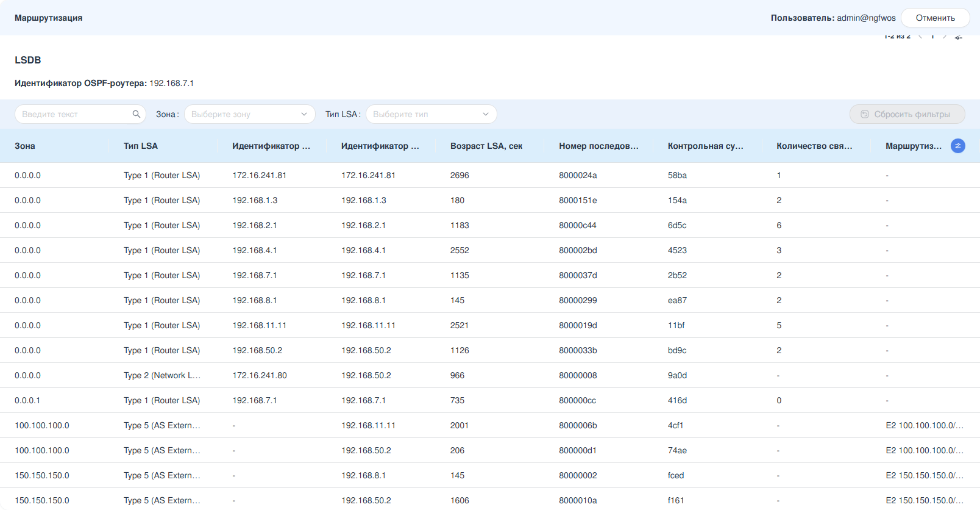Click sequence number 80000002

pos(578,475)
